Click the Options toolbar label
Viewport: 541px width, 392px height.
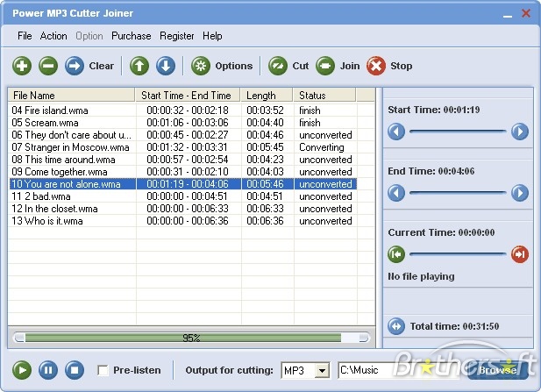tap(234, 66)
